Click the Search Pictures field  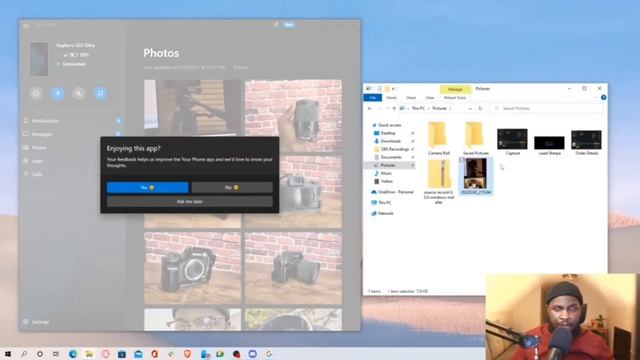click(547, 109)
